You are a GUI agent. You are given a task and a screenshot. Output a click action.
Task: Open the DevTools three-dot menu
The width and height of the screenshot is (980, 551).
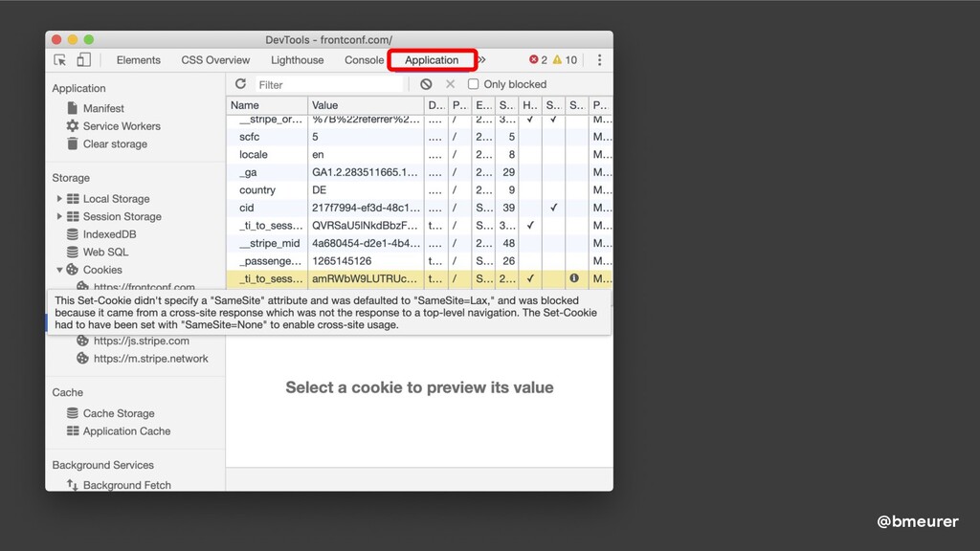click(x=599, y=60)
